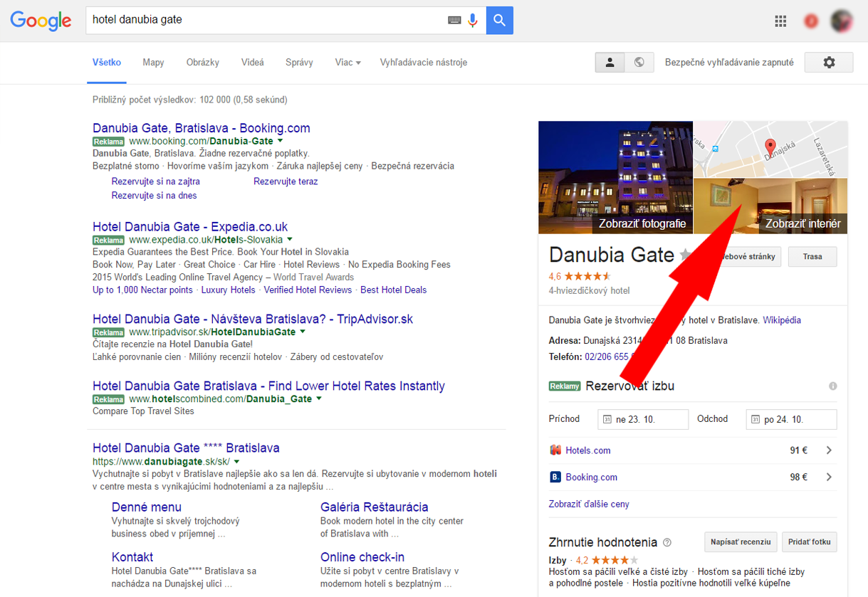Viewport: 868px width, 597px height.
Task: Open the Danubia Gate, Bratislava - Booking.com result
Action: point(202,128)
